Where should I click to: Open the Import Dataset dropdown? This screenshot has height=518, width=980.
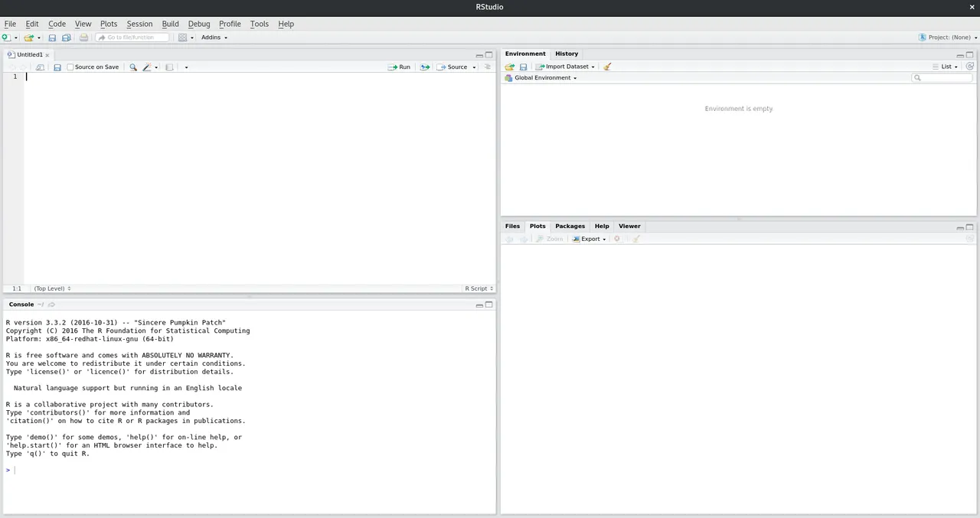coord(565,67)
